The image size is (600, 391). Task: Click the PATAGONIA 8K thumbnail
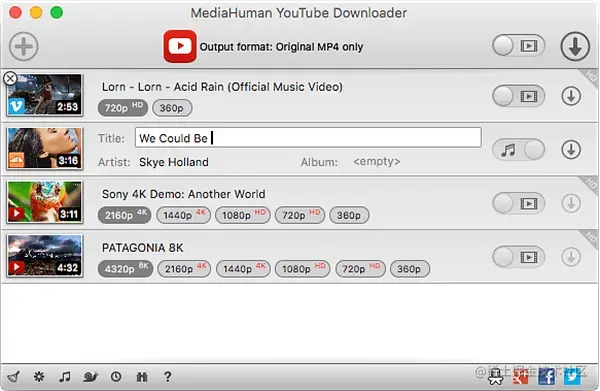pos(44,256)
